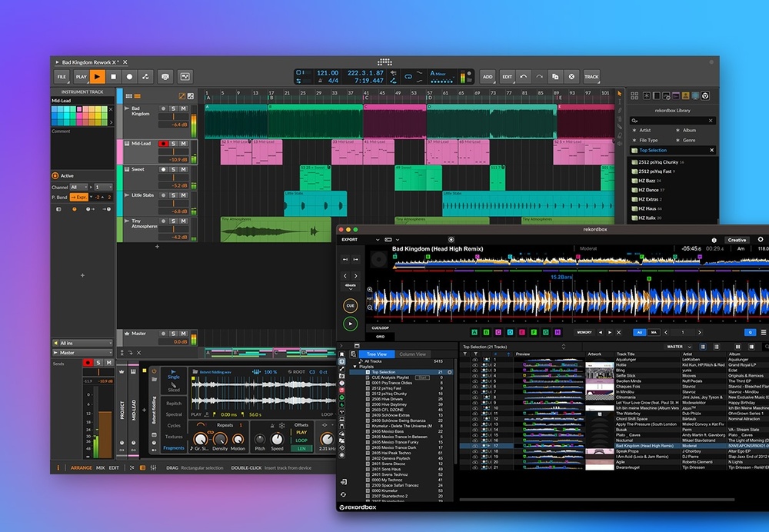The image size is (769, 532).
Task: Click the rekordbox Library search field
Action: (x=672, y=121)
